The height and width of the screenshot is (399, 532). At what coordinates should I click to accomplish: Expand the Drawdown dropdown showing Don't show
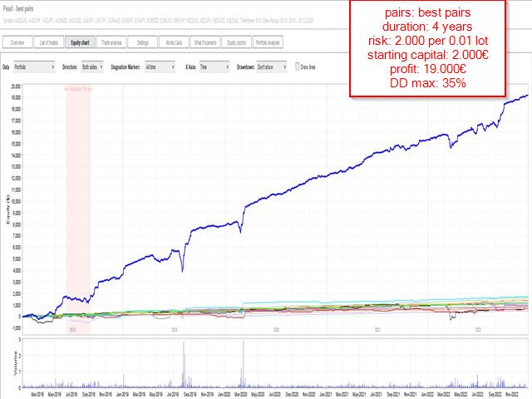tap(272, 67)
